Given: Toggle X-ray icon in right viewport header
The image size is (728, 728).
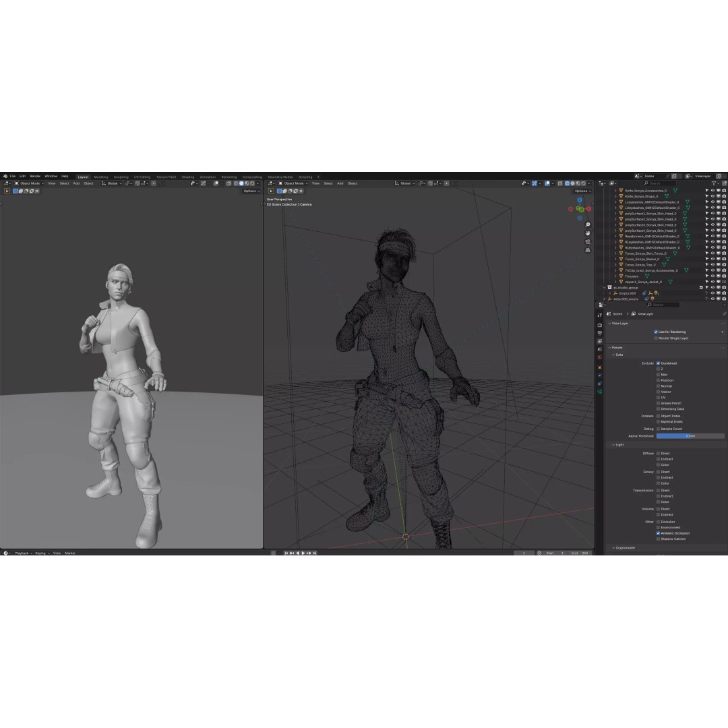Looking at the screenshot, I should [560, 183].
